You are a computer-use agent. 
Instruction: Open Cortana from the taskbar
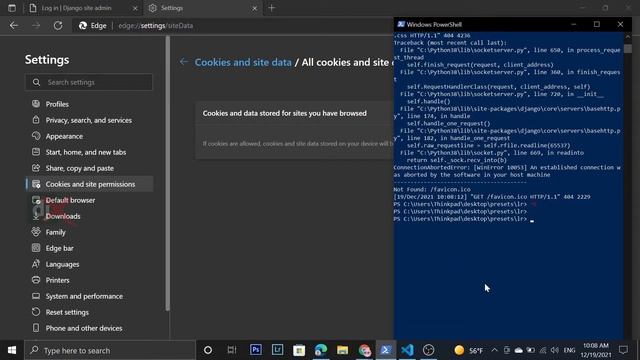coord(208,350)
